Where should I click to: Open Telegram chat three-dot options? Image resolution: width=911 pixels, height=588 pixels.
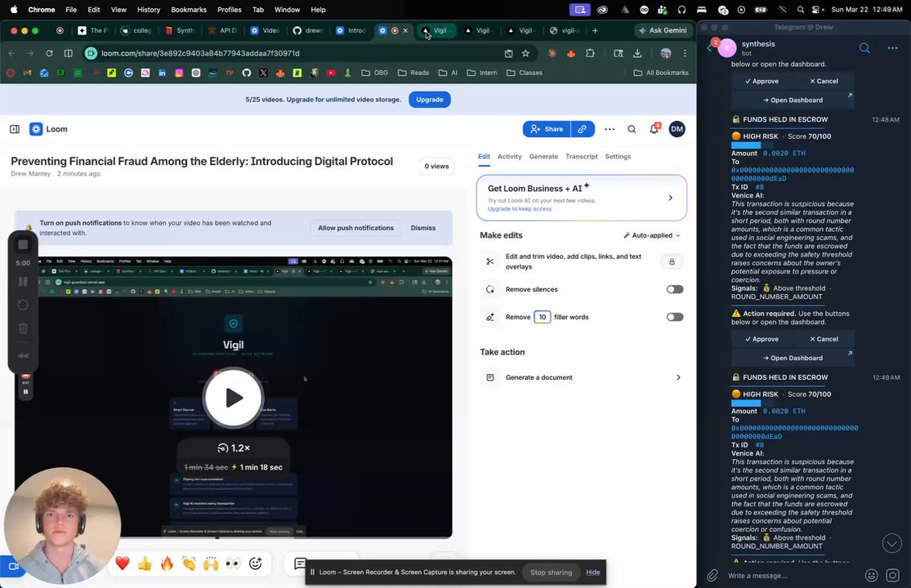pos(892,48)
